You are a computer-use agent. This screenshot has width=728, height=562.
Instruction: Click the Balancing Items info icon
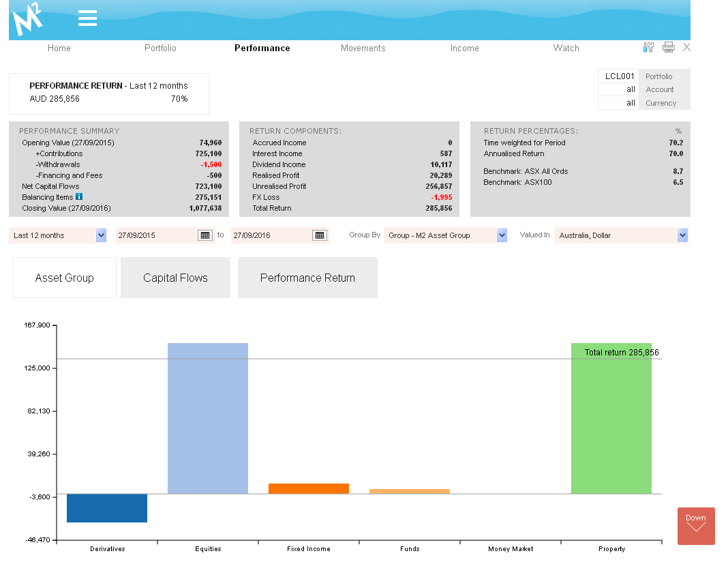pyautogui.click(x=79, y=196)
